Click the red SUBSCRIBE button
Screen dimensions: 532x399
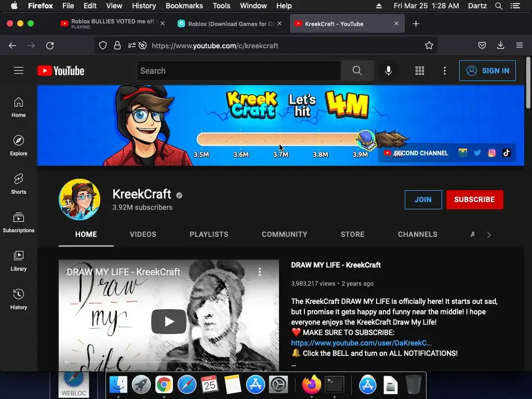[474, 199]
